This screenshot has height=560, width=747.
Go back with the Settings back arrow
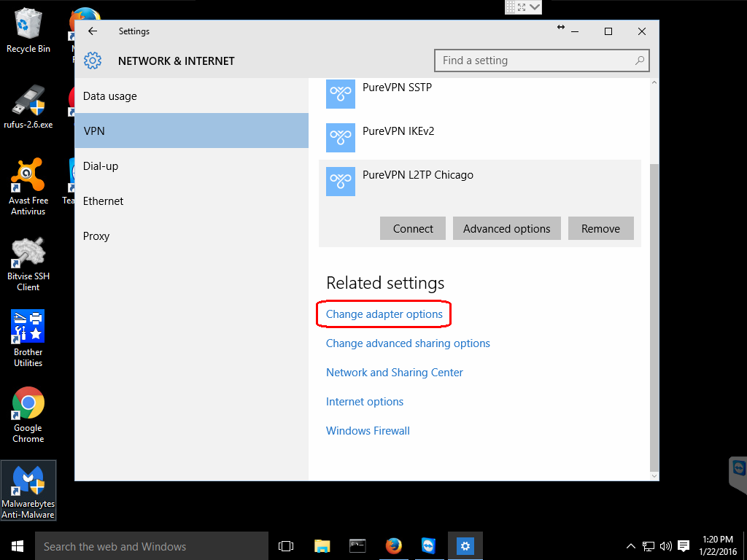tap(93, 31)
